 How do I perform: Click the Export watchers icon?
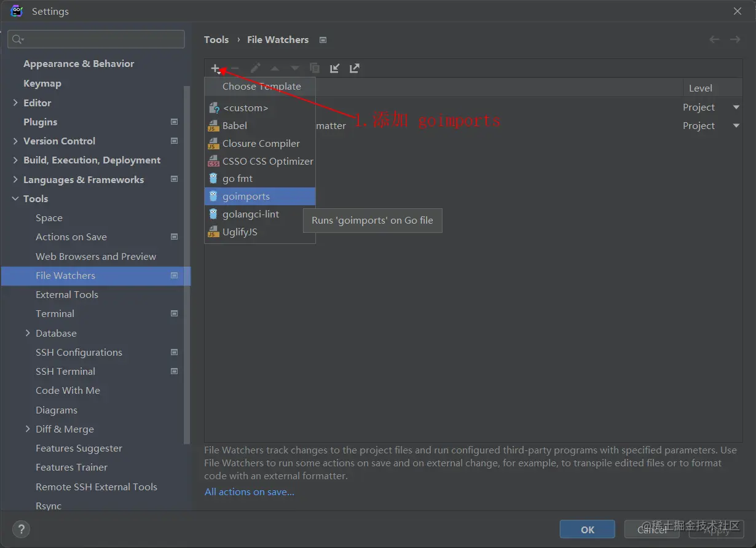click(x=355, y=68)
